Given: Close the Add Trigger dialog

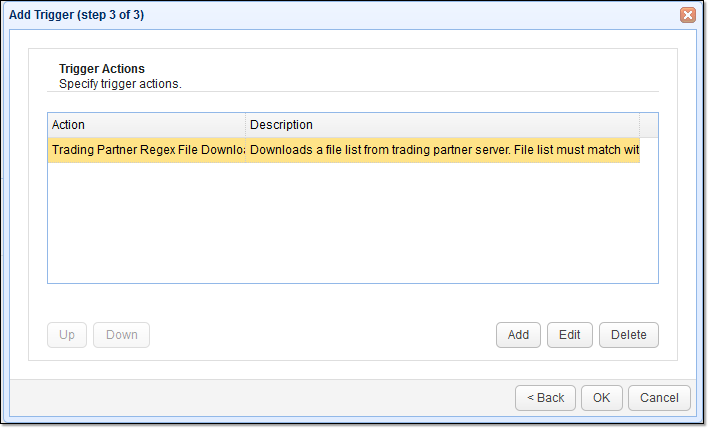Looking at the screenshot, I should (687, 15).
